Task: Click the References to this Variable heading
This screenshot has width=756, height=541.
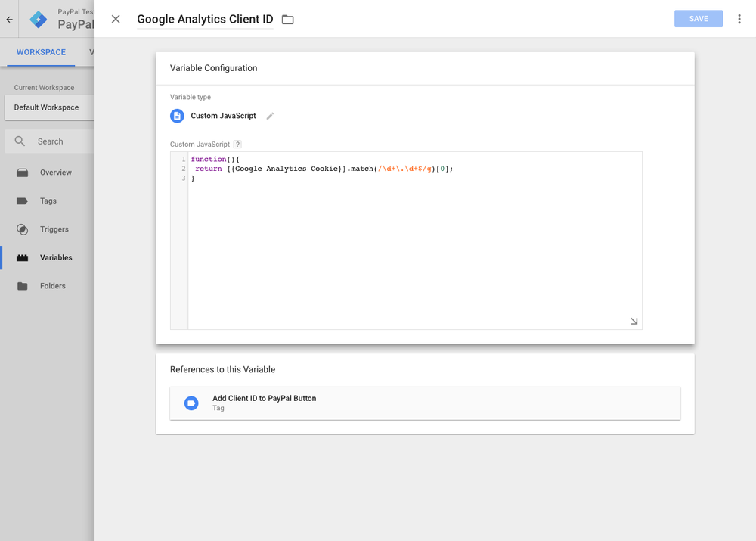Action: 222,370
